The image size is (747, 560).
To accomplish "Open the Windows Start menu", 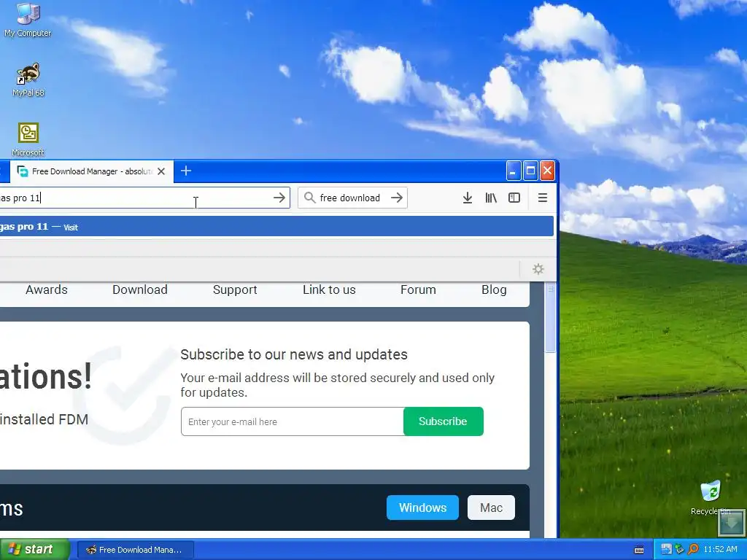I will 34,550.
